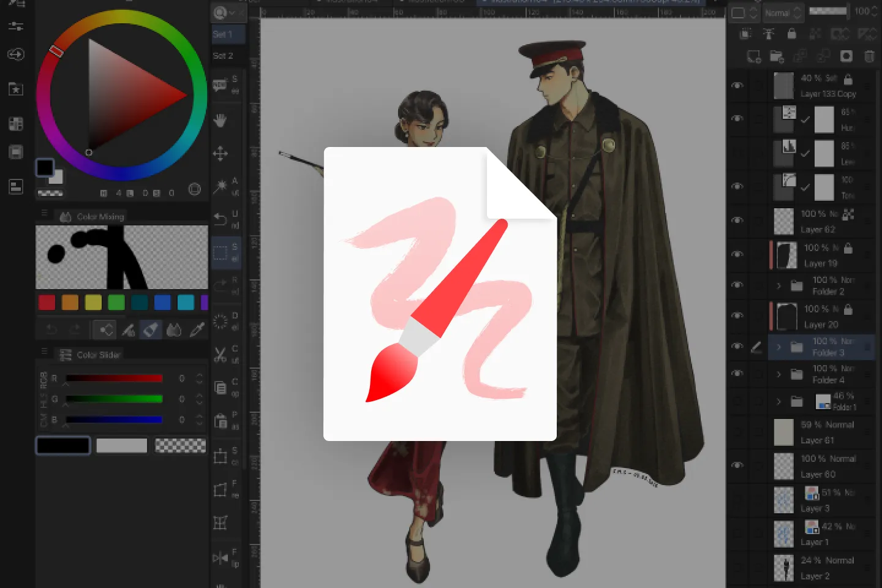Click the Clip to layer below icon
The height and width of the screenshot is (588, 882).
point(745,34)
